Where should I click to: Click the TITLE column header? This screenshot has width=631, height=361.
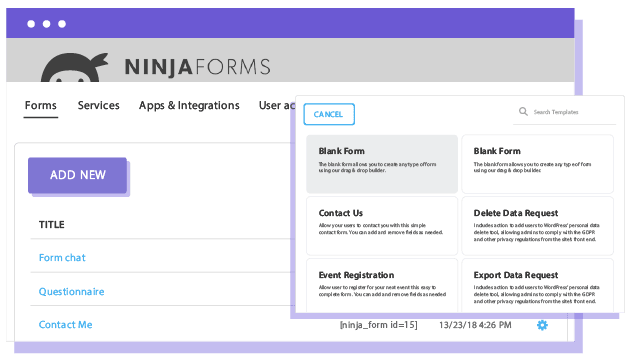coord(52,225)
